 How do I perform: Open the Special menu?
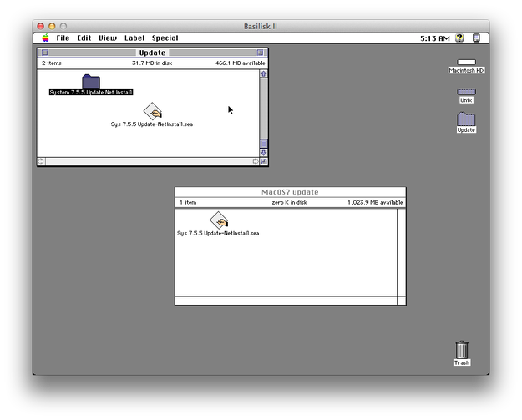(x=165, y=38)
